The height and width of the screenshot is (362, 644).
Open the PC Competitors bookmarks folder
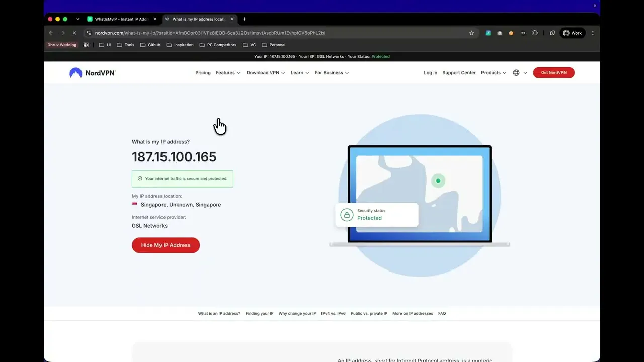218,45
